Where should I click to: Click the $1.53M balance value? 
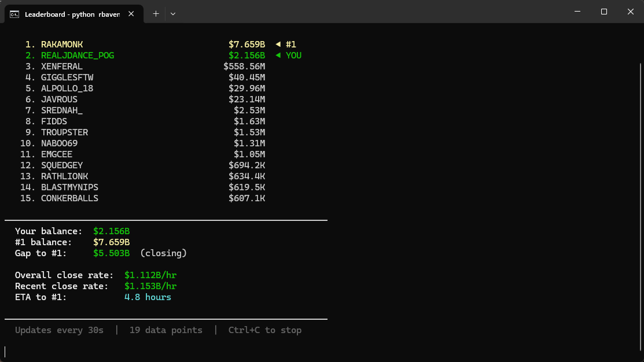(249, 132)
